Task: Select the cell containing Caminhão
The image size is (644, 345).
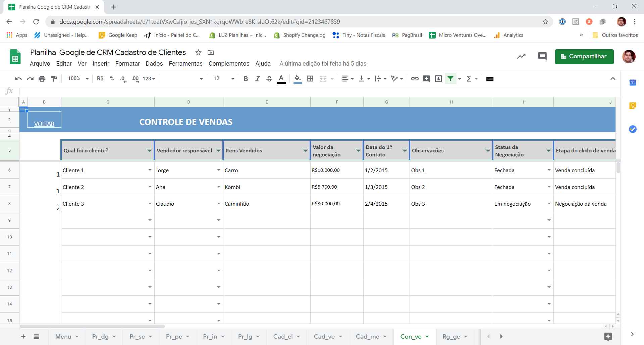Action: (x=267, y=204)
